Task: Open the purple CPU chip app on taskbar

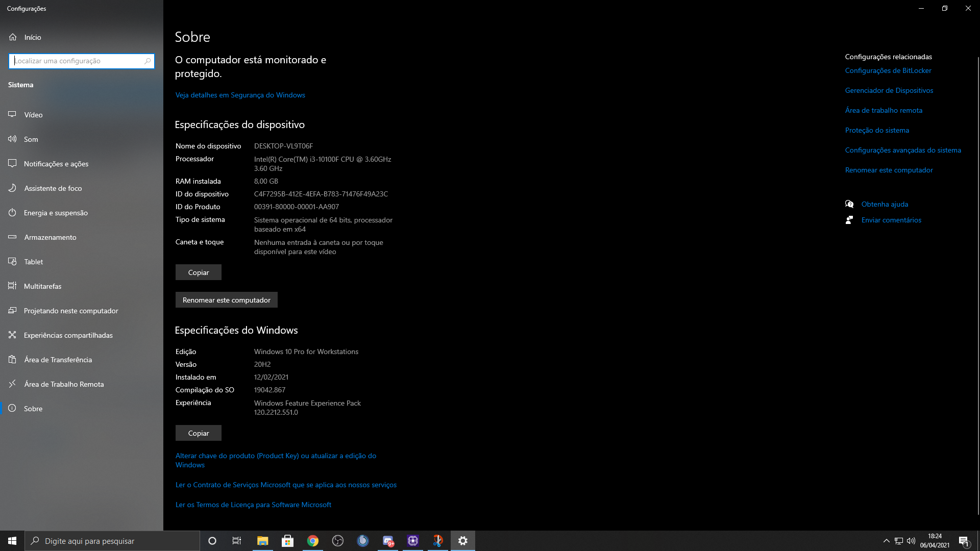Action: pos(413,541)
